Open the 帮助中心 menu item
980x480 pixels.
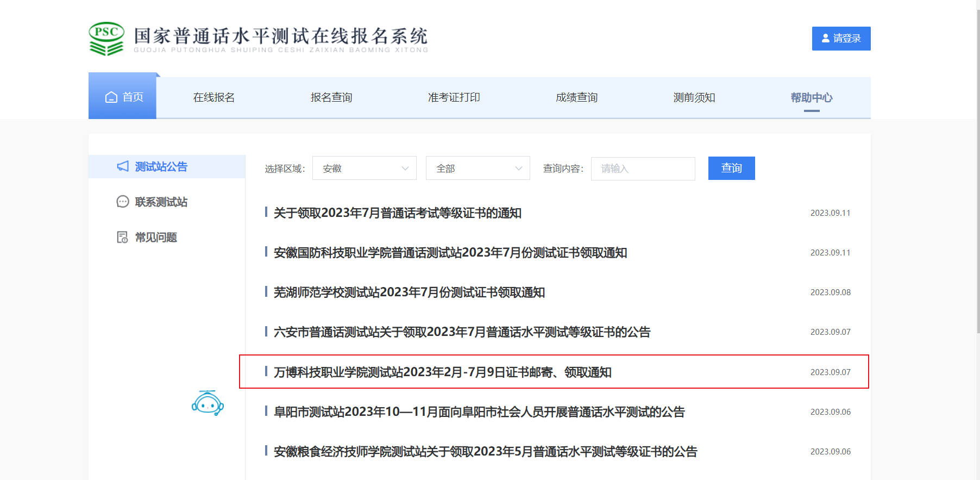(x=812, y=97)
